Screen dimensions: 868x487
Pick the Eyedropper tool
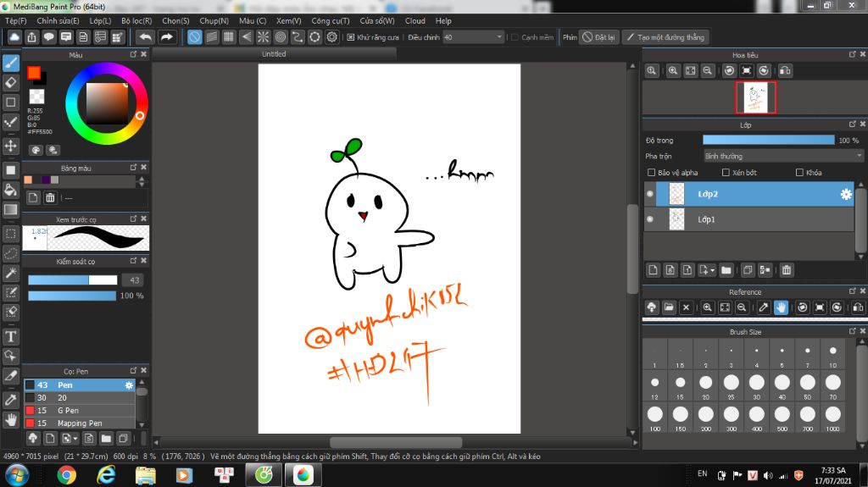[11, 399]
